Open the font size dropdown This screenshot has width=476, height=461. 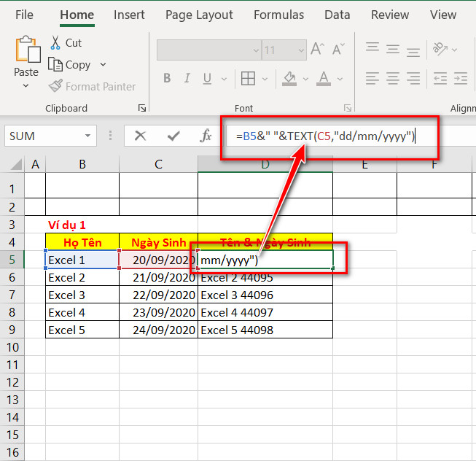click(301, 50)
